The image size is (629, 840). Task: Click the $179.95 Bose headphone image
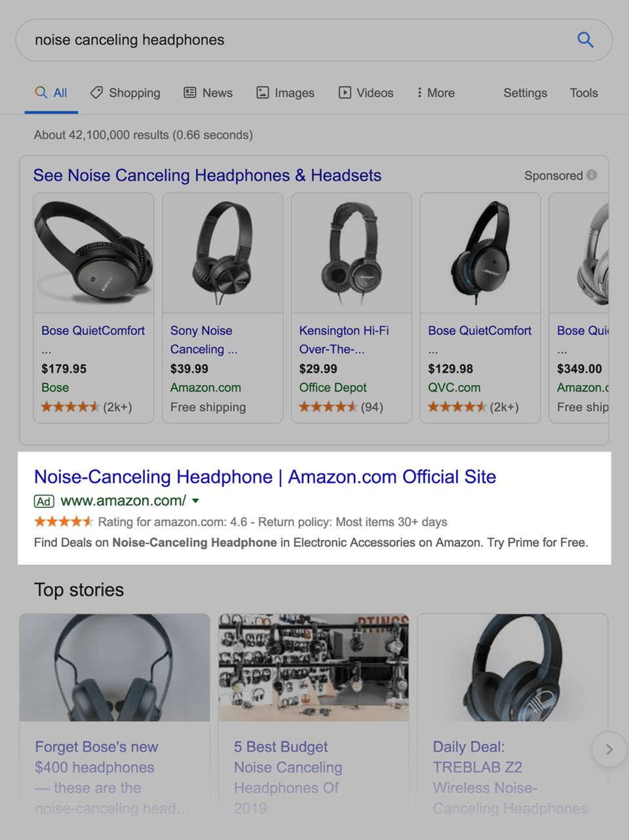pos(94,253)
